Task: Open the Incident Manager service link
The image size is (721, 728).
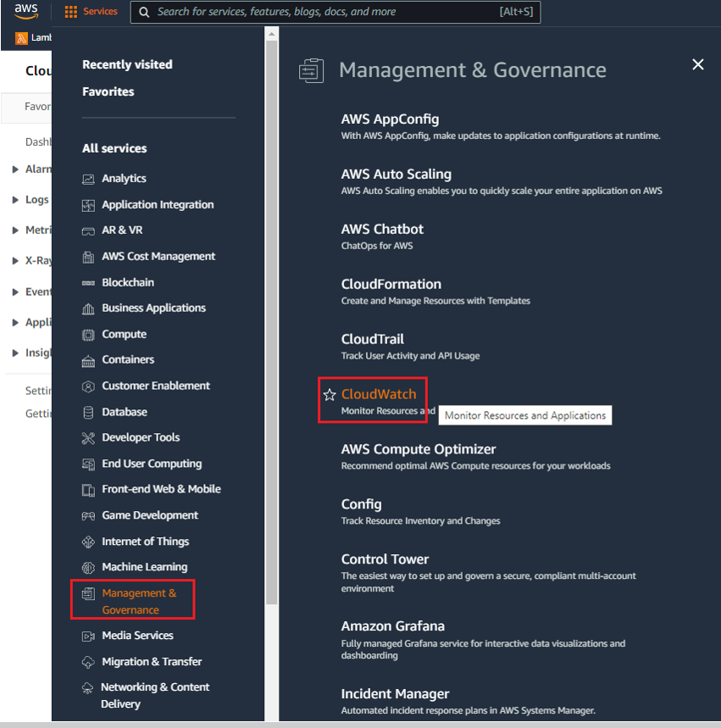Action: pyautogui.click(x=395, y=694)
